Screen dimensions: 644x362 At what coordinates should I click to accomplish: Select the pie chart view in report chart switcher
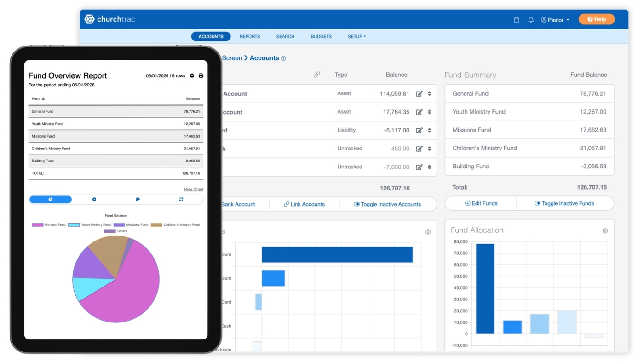(50, 199)
